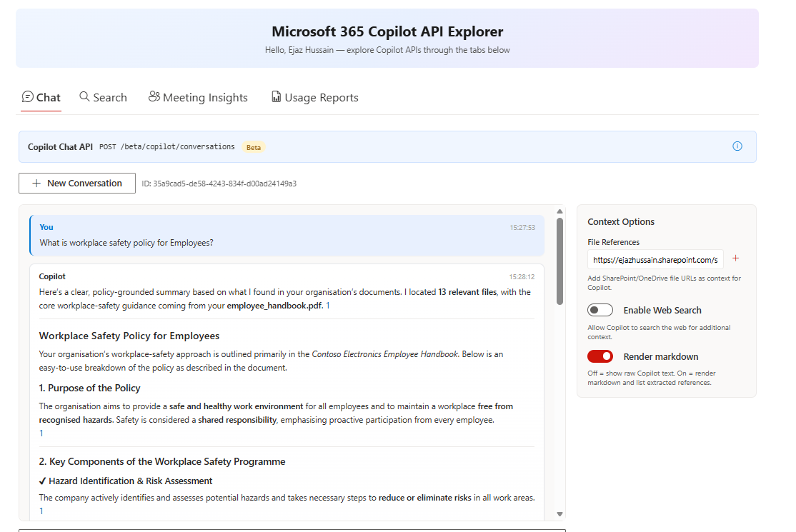
Task: Click the Beta badge next to the endpoint
Action: tap(252, 146)
